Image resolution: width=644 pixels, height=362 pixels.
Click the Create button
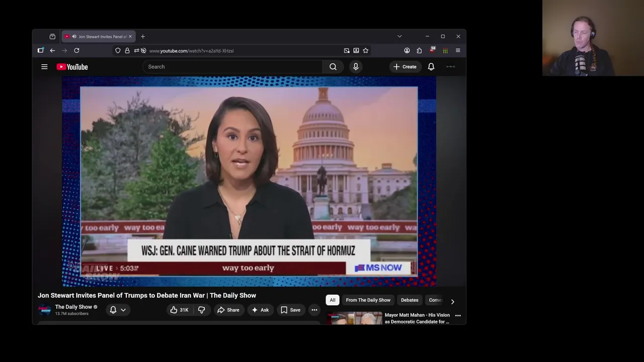tap(405, 67)
